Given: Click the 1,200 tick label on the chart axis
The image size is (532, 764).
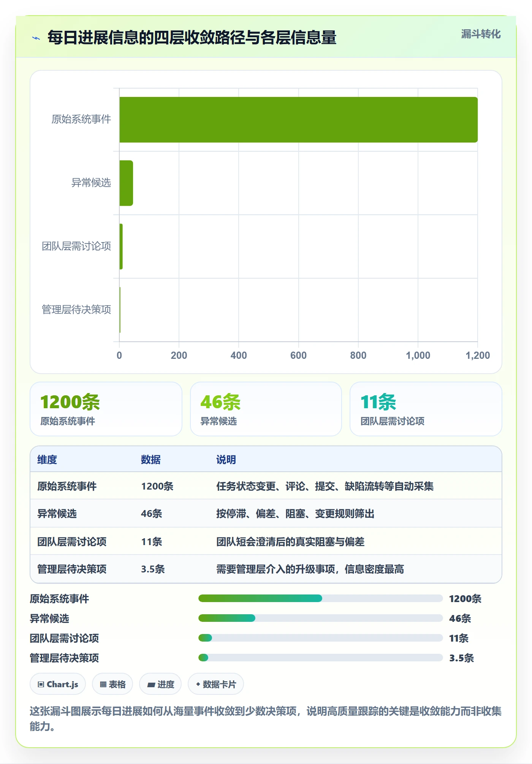Looking at the screenshot, I should click(x=478, y=355).
